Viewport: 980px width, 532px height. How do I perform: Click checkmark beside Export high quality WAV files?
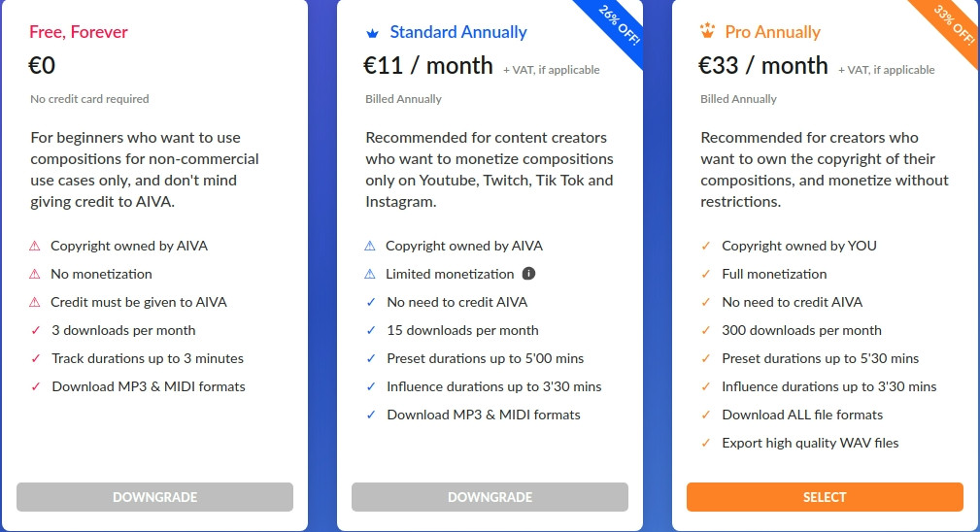(706, 443)
